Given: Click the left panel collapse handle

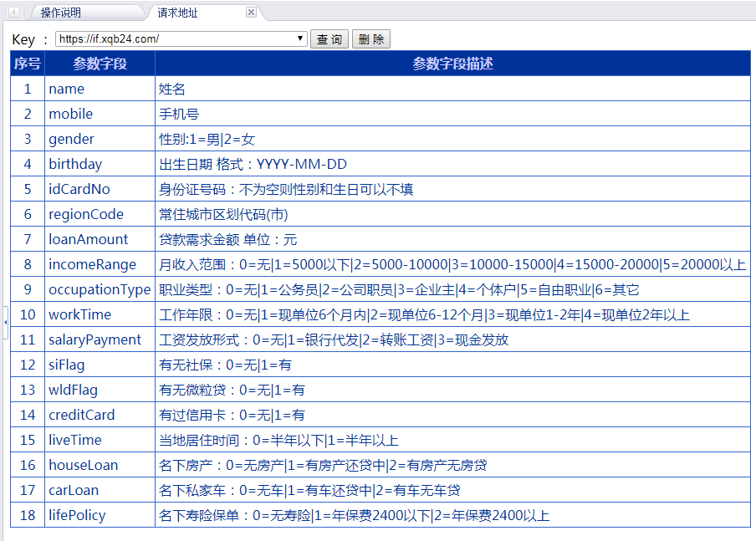Looking at the screenshot, I should pos(3,323).
